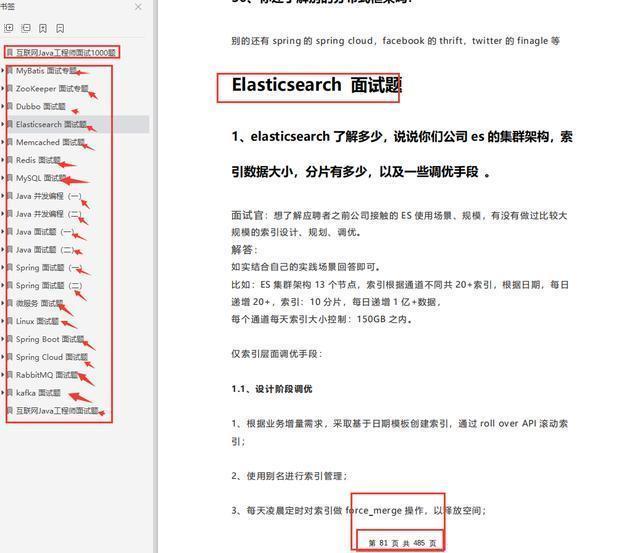Click the 仅索引层面调优手段： line

277,354
